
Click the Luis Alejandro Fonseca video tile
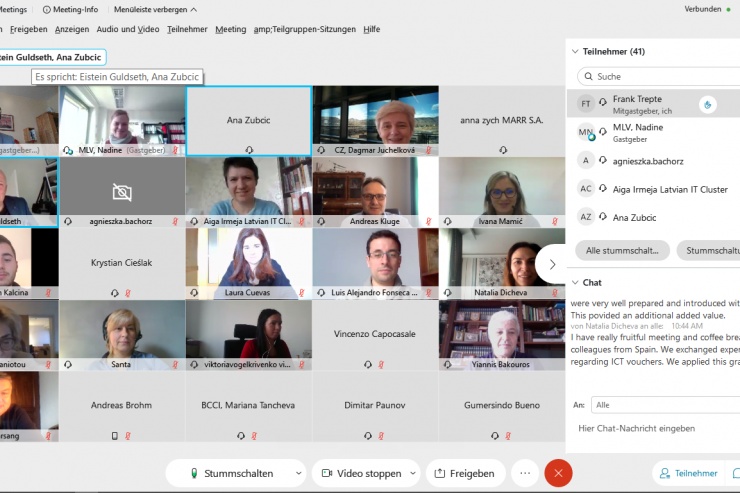[376, 264]
